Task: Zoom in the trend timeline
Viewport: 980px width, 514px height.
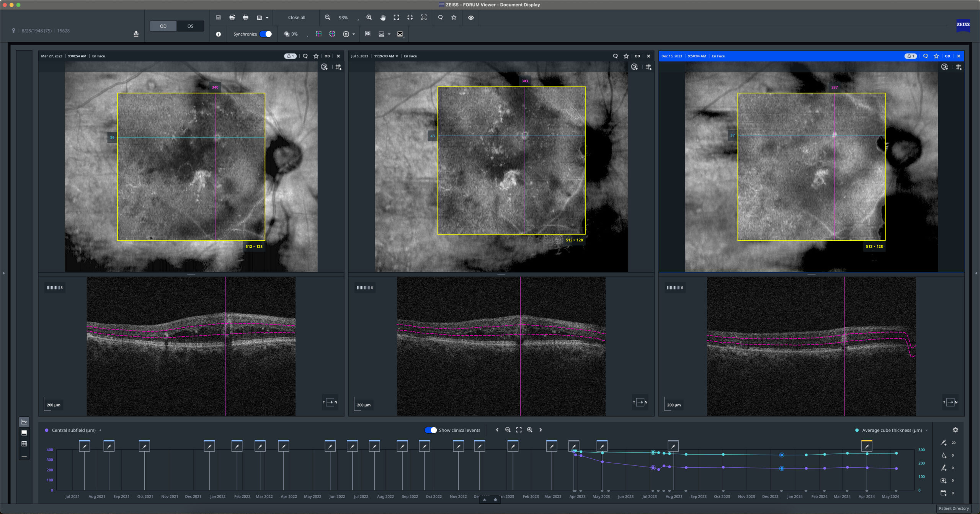Action: pyautogui.click(x=530, y=430)
